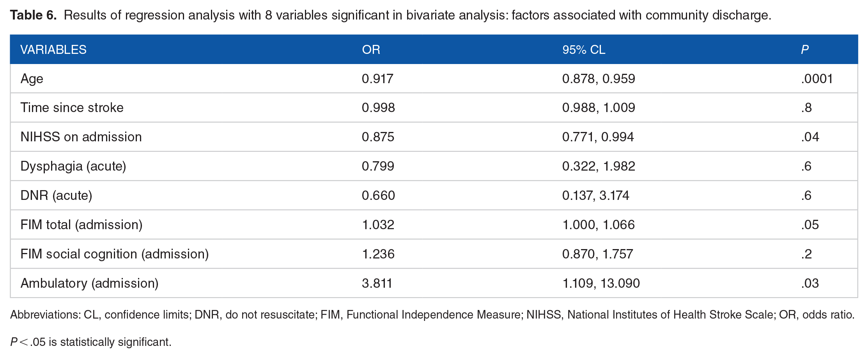Select Ambulatory (admission) row label
The height and width of the screenshot is (358, 868).
click(x=89, y=283)
